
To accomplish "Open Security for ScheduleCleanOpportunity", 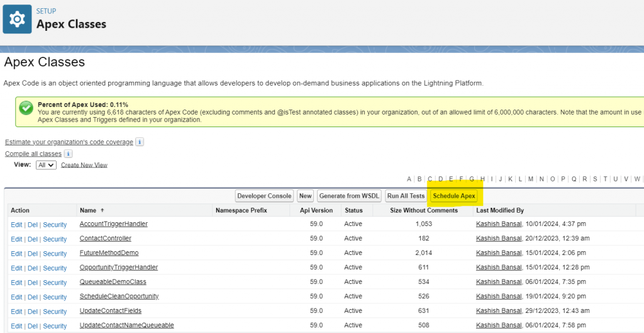I will tap(55, 297).
